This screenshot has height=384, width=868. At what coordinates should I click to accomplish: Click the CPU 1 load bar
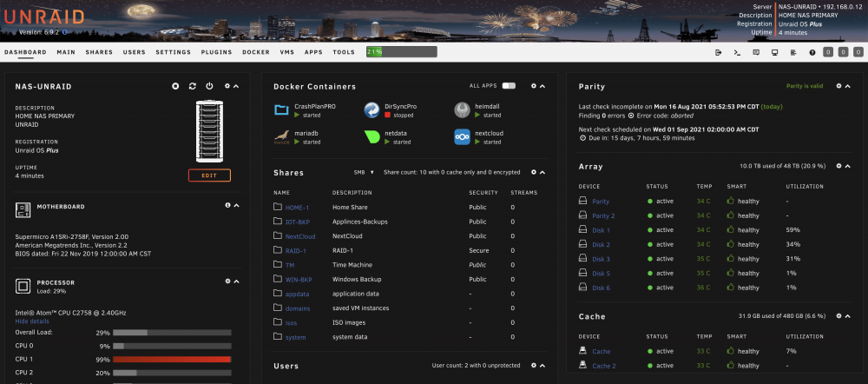coord(172,360)
